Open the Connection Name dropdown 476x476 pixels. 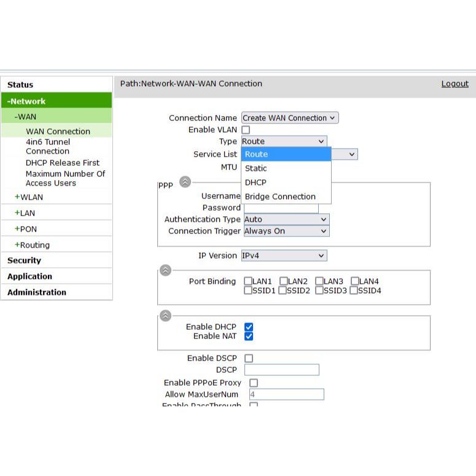(x=289, y=118)
